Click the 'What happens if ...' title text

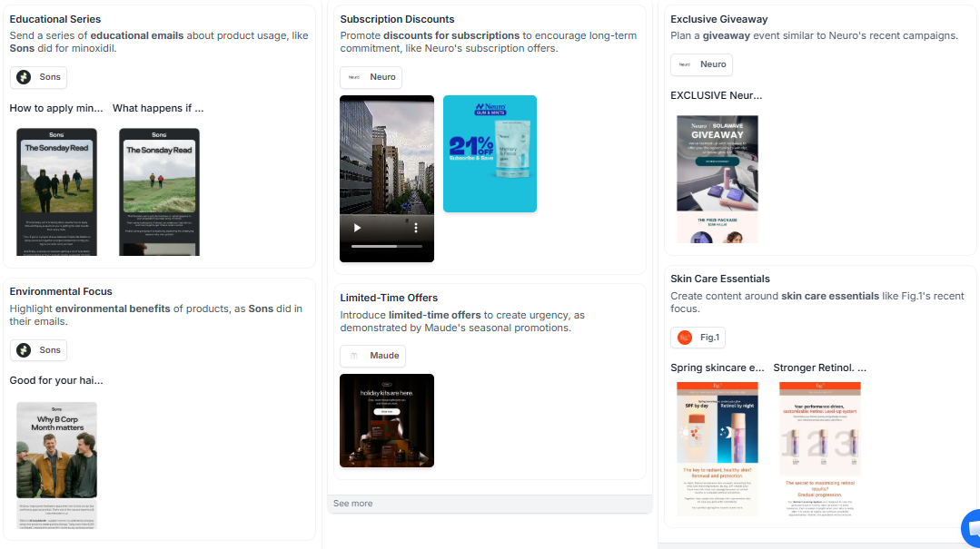pyautogui.click(x=158, y=108)
